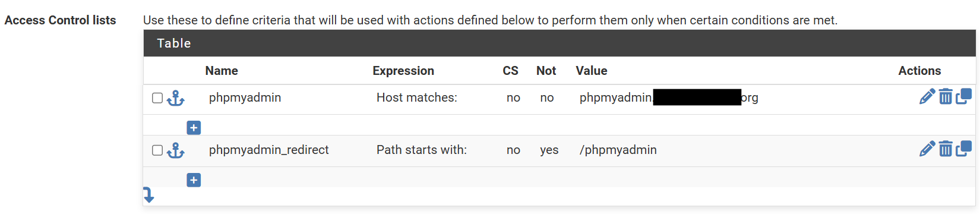
Task: Delete the phpmyadmin_redirect entry using trash icon
Action: pos(946,149)
